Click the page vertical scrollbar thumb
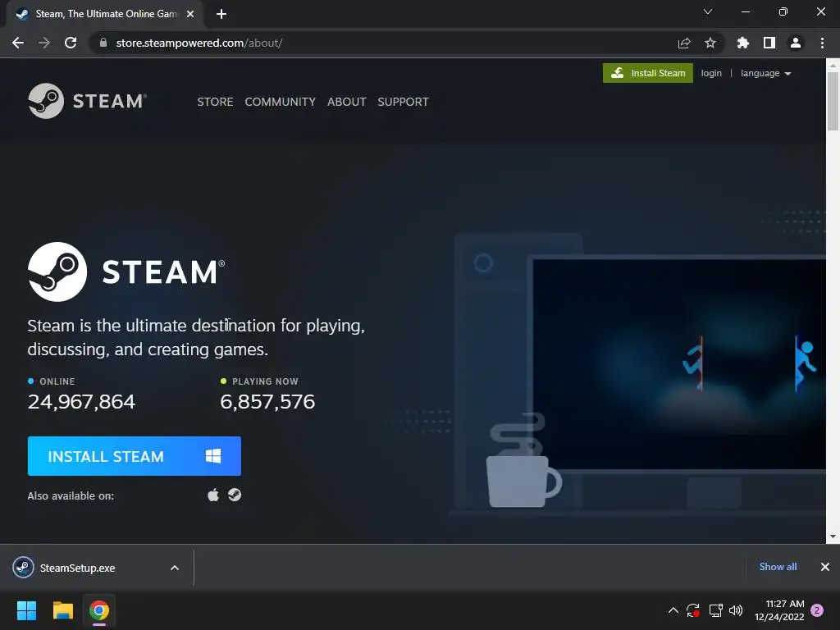This screenshot has width=840, height=630. point(833,101)
